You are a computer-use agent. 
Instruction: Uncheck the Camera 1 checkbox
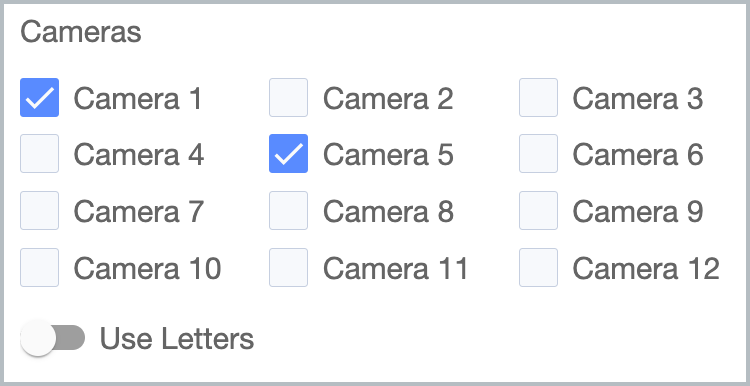tap(39, 98)
